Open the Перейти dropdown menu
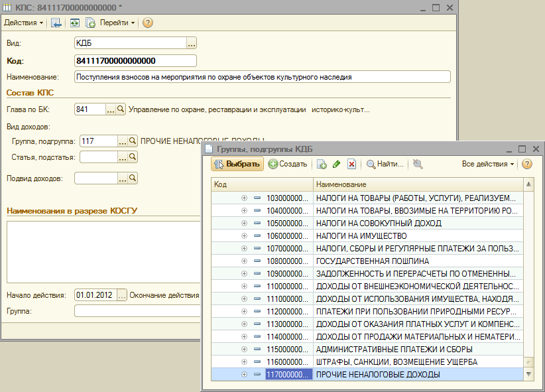This screenshot has width=545, height=392. pos(117,23)
